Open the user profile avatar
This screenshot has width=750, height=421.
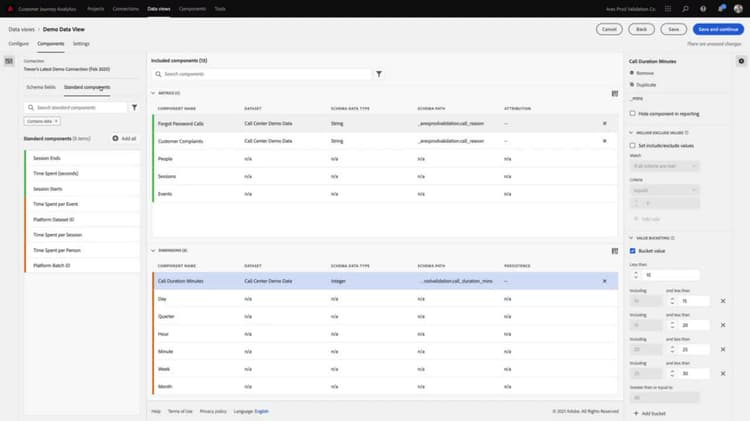click(738, 9)
